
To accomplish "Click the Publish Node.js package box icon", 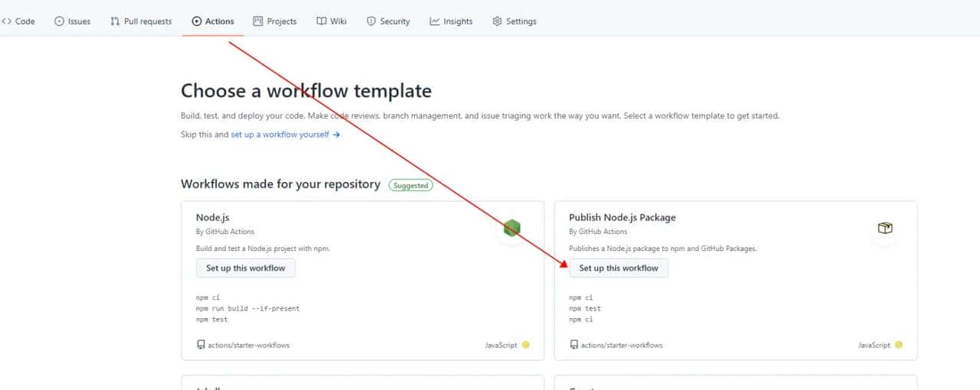I will coord(885,228).
